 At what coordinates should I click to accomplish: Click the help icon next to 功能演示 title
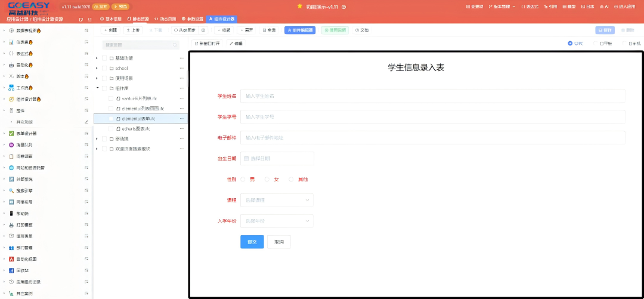click(x=344, y=7)
